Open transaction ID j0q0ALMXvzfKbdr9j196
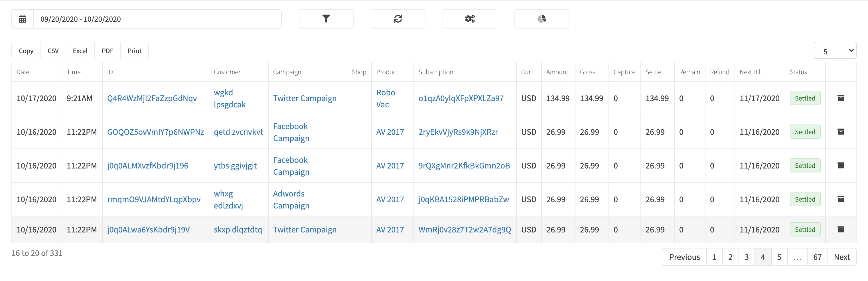Image resolution: width=868 pixels, height=281 pixels. (x=148, y=166)
